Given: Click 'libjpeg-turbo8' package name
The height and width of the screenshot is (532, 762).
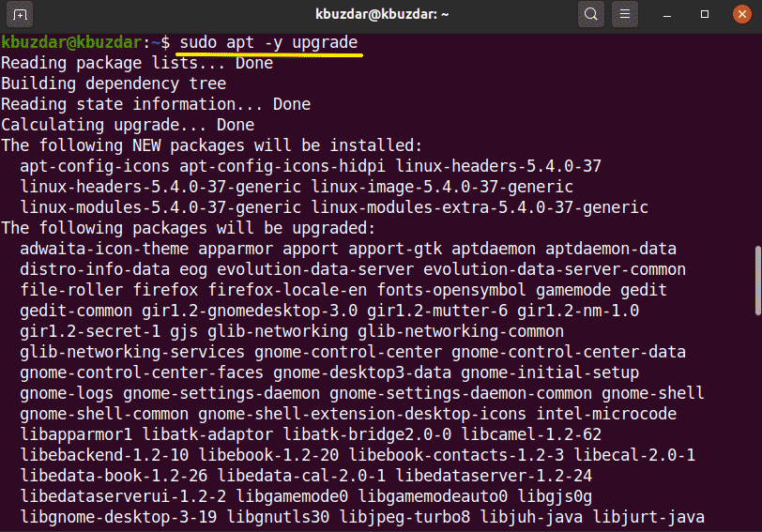Looking at the screenshot, I should click(x=404, y=518).
